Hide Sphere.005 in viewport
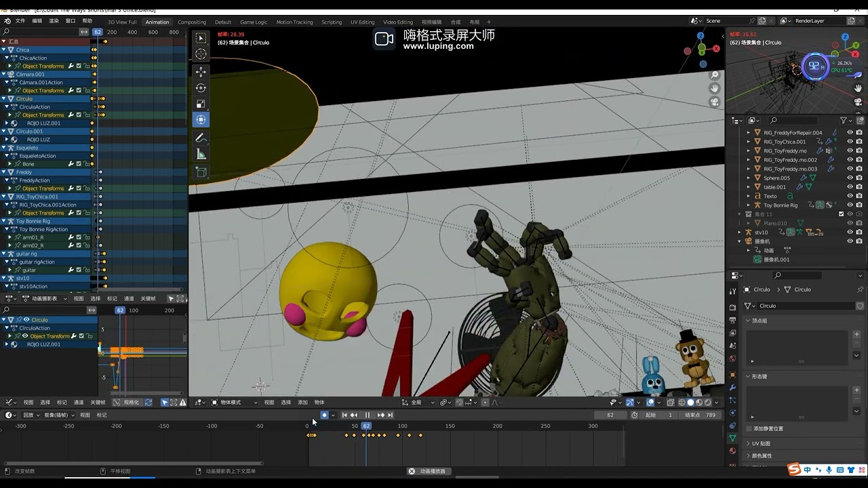The image size is (868, 488). pos(850,178)
